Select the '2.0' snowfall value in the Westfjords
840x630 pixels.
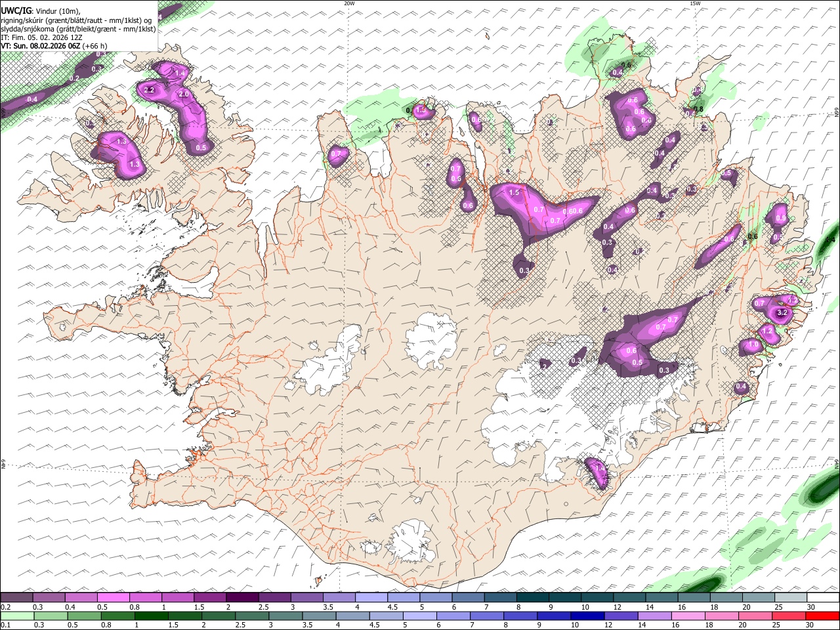(184, 94)
